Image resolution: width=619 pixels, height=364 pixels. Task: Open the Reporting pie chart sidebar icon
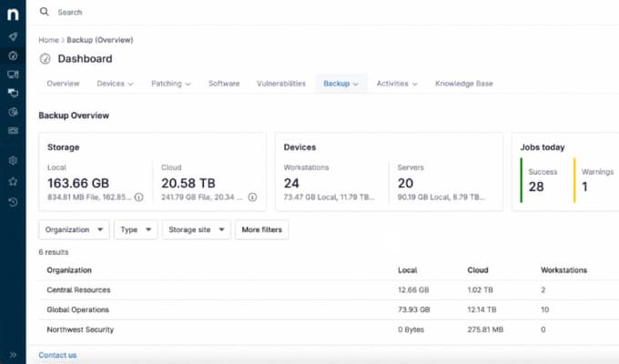pos(13,112)
